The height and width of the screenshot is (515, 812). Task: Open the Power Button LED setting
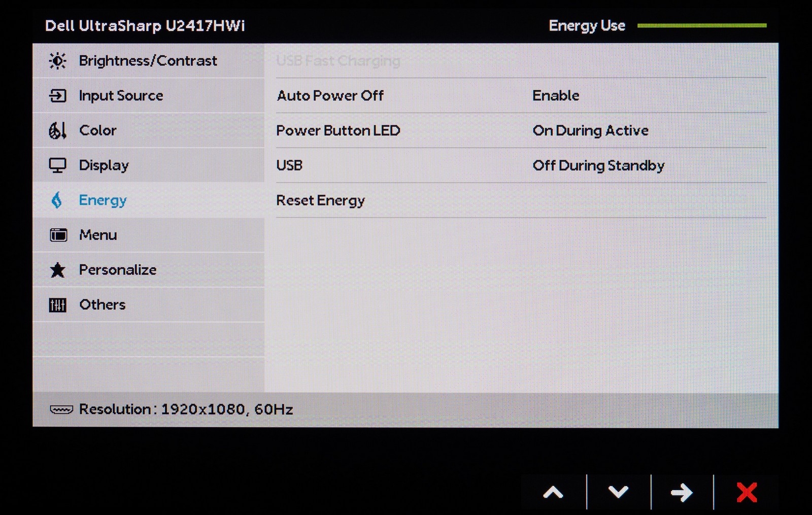(338, 130)
